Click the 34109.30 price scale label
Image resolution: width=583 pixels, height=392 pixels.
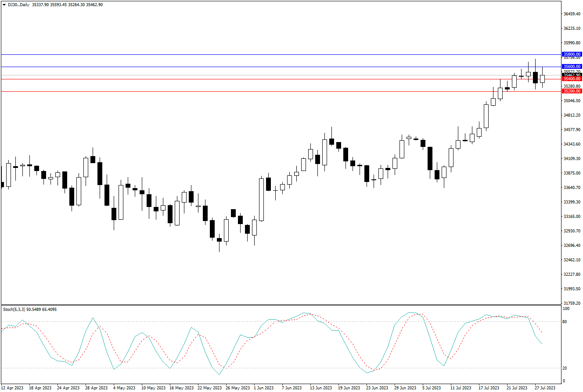572,159
